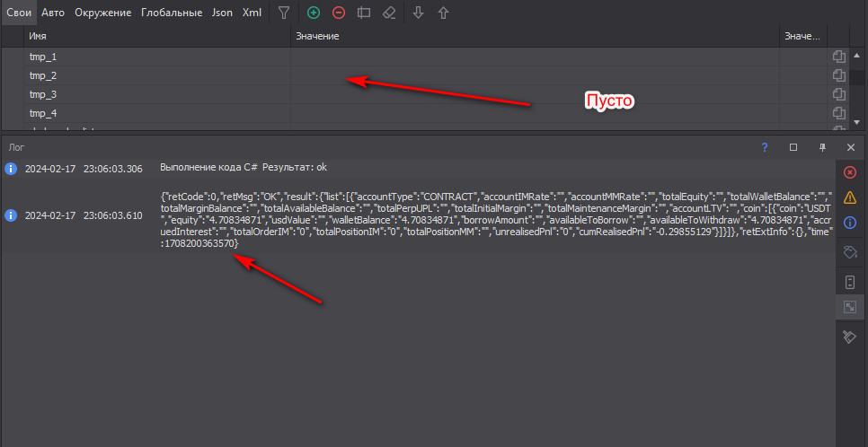Open the log panel help question mark
Viewport: 868px width, 447px height.
(765, 147)
